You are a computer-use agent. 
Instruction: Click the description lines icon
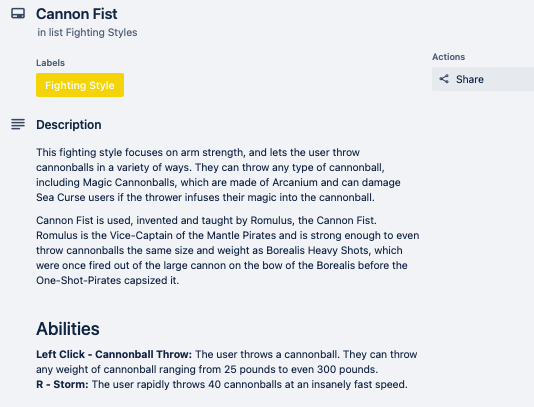[18, 124]
